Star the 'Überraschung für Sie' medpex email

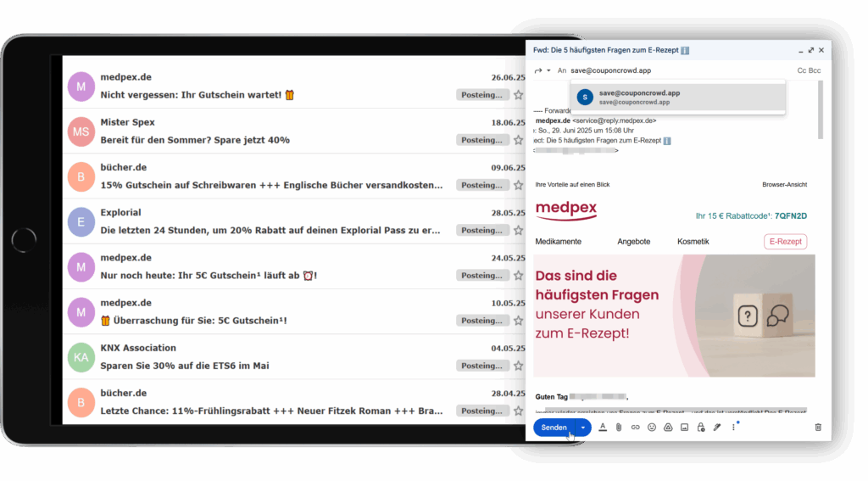(518, 321)
